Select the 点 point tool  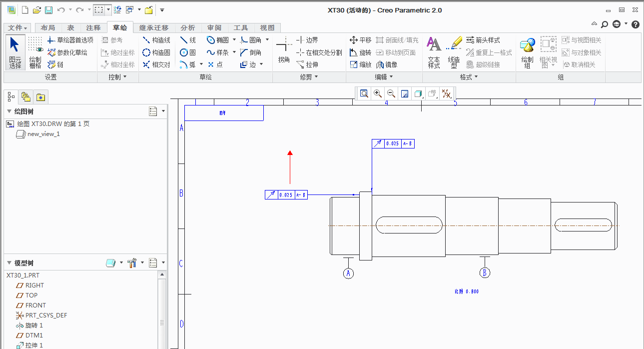point(215,64)
